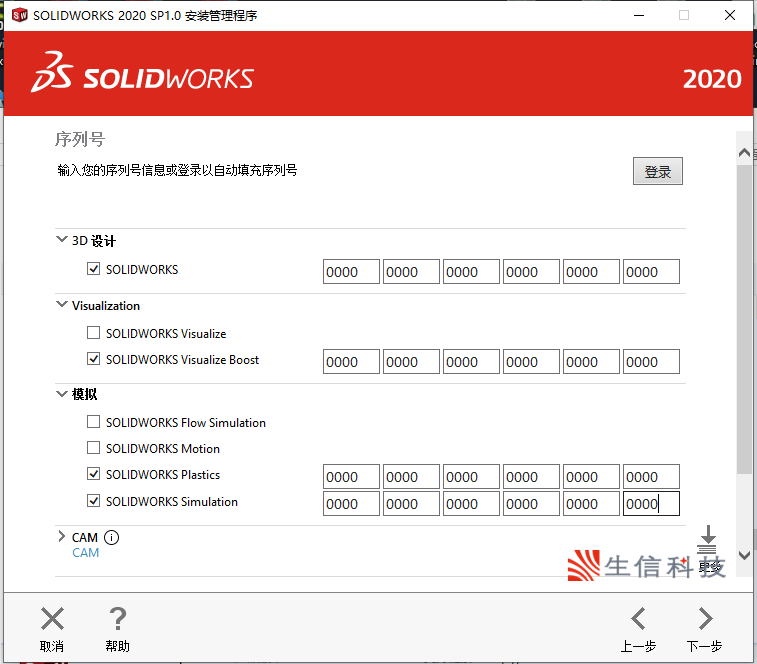757x664 pixels.
Task: Collapse the 模拟 section
Action: tap(62, 394)
